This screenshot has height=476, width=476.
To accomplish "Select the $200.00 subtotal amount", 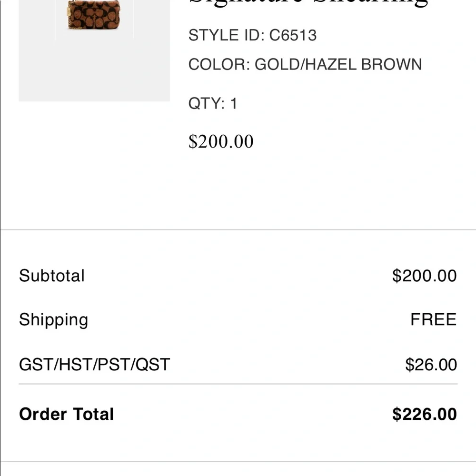I will pyautogui.click(x=424, y=276).
